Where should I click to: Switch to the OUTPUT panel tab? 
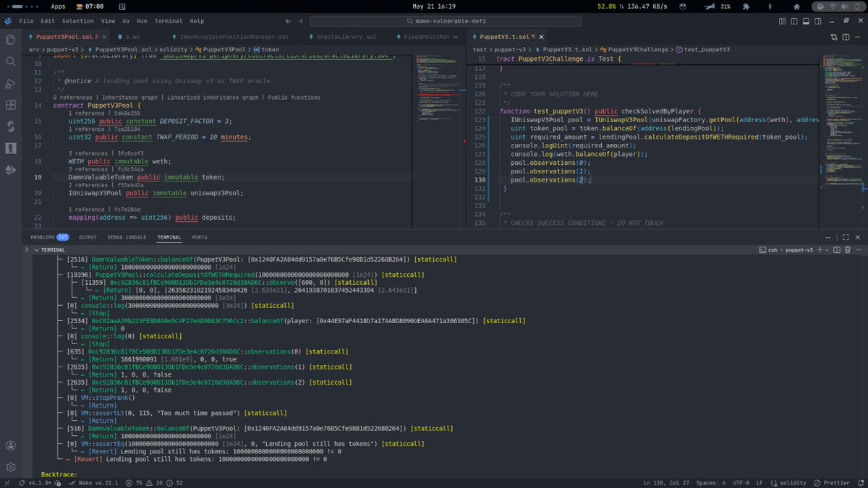[x=88, y=237]
